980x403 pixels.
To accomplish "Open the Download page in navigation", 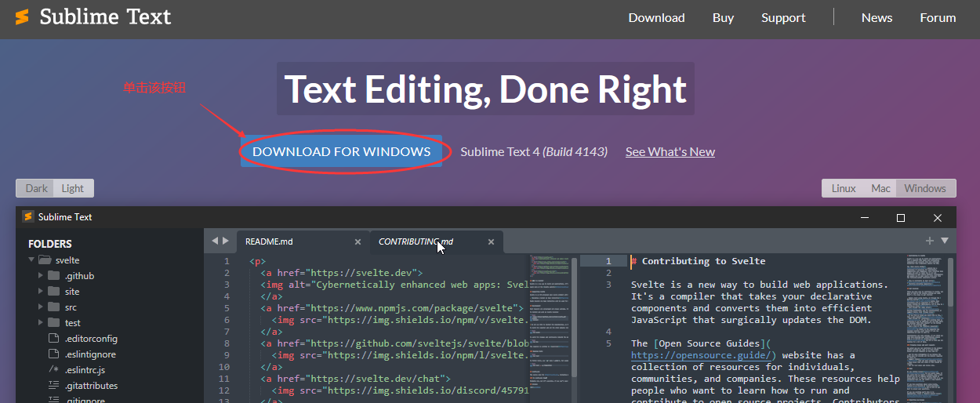I will 656,18.
